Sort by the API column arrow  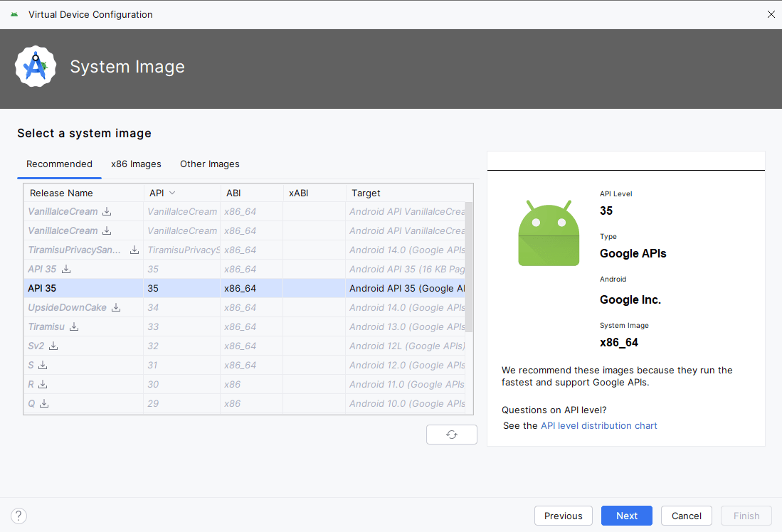(172, 193)
